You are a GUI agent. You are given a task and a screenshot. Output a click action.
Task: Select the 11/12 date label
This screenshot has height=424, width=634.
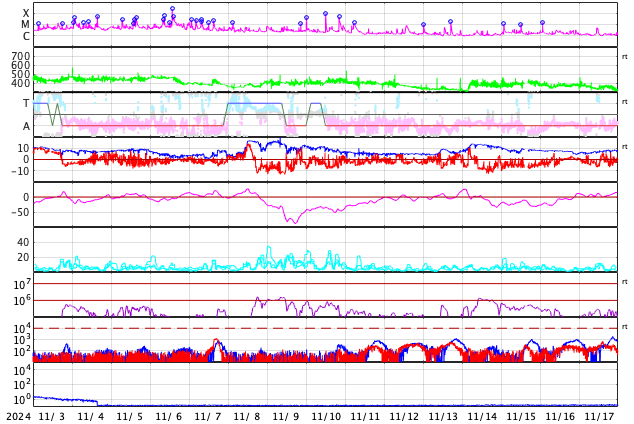pyautogui.click(x=403, y=416)
